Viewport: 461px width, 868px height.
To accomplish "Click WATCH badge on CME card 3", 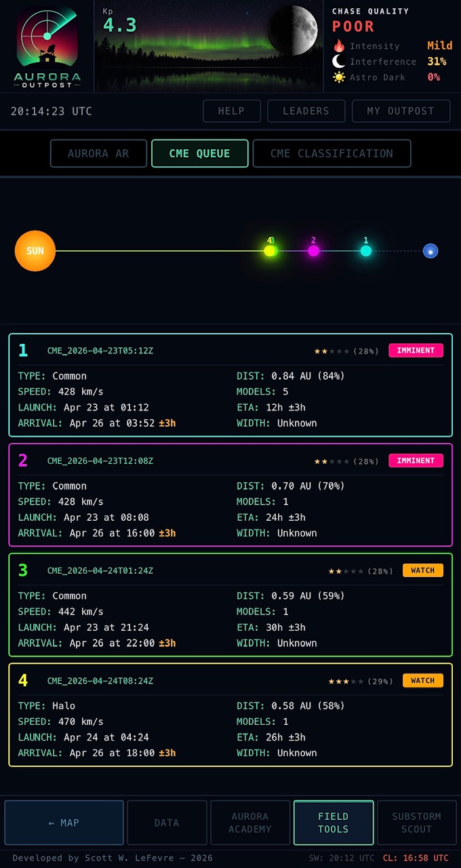I will click(x=423, y=570).
